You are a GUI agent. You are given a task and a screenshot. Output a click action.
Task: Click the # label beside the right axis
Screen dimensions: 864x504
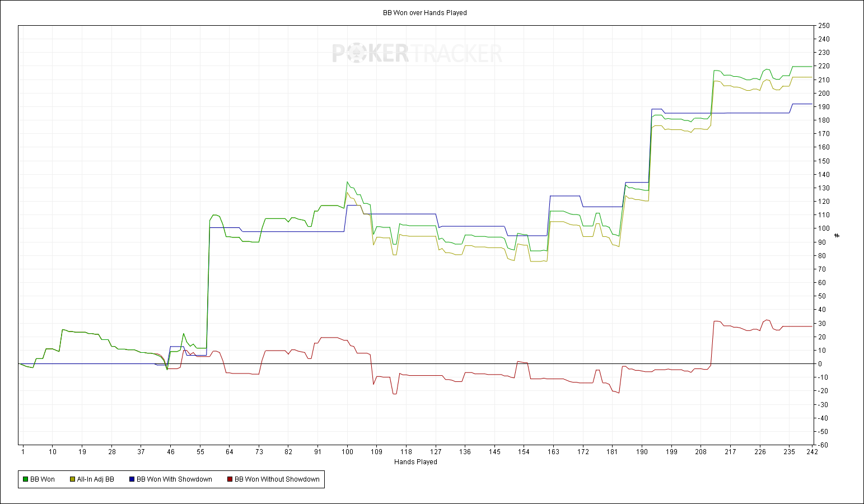point(837,235)
